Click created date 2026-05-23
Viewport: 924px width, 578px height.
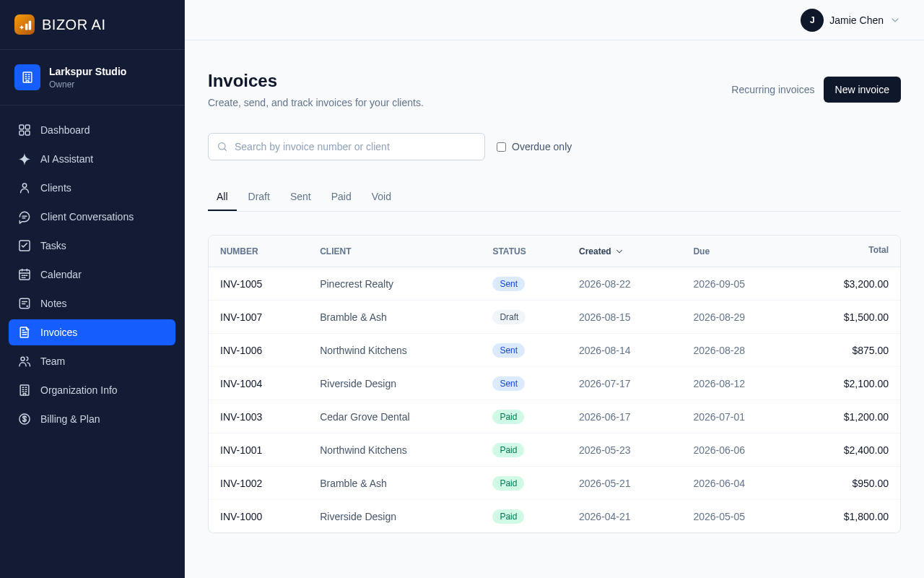point(605,450)
